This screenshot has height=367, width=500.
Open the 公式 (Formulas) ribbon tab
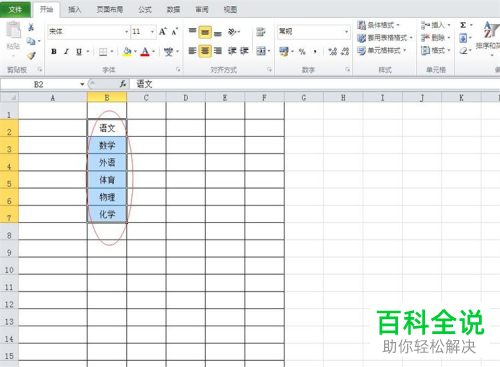(x=145, y=10)
